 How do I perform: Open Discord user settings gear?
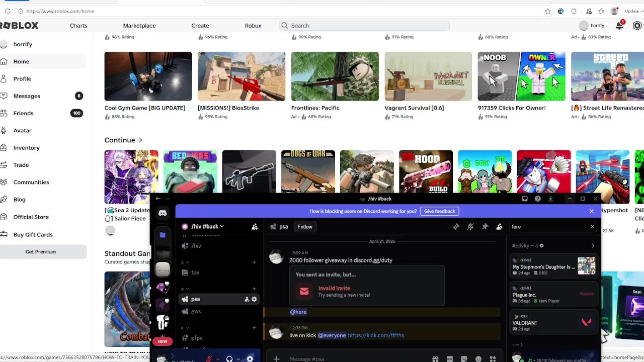(250, 359)
